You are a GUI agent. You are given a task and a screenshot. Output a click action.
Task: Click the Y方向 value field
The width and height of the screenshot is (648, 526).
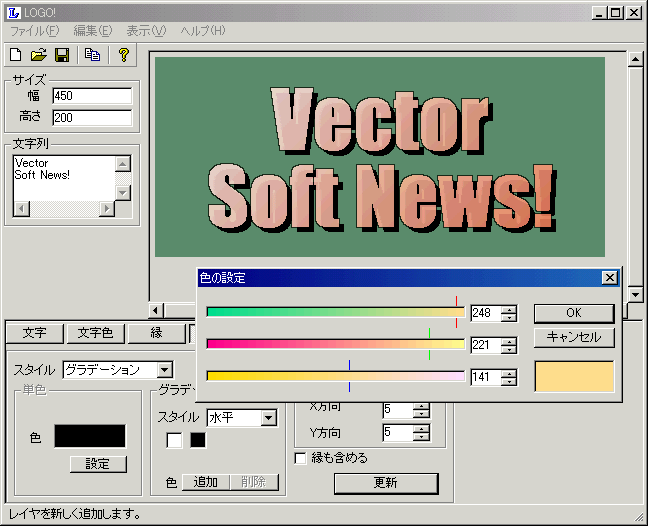click(x=398, y=433)
